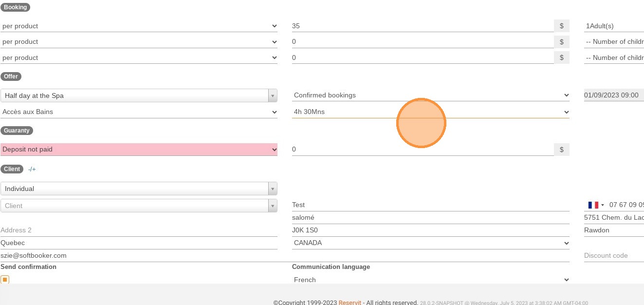
Task: Edit the price field containing 35
Action: 423,26
